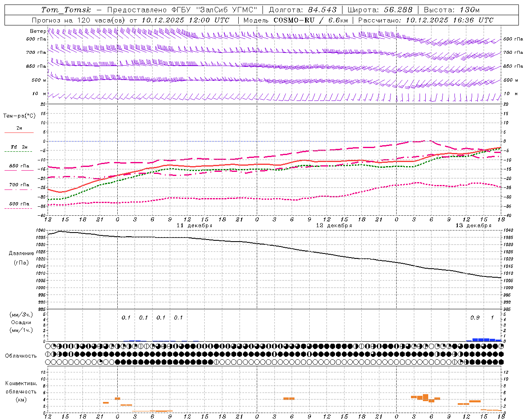This screenshot has height=420, width=525.
Task: Click the Конвективн. convective cloud label
Action: click(x=21, y=383)
